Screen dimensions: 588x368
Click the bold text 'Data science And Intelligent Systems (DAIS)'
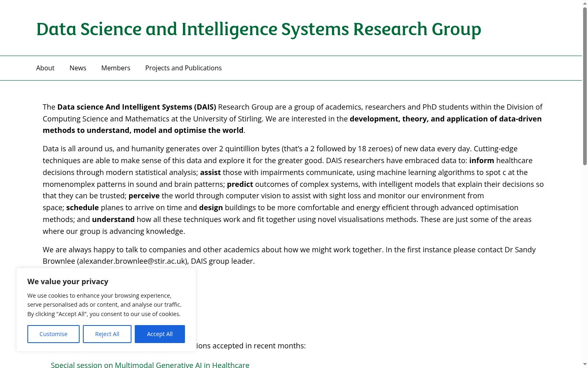[137, 107]
